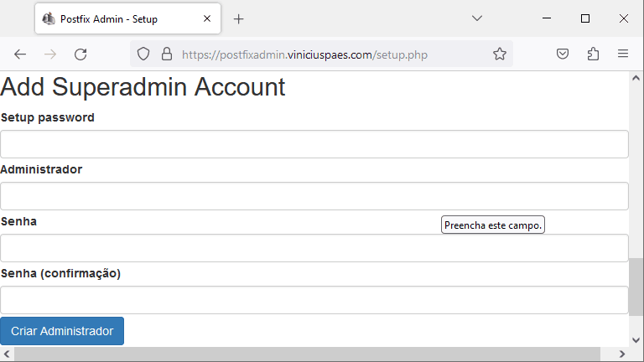Click the URL address bar text
Image resolution: width=644 pixels, height=362 pixels.
[x=304, y=54]
